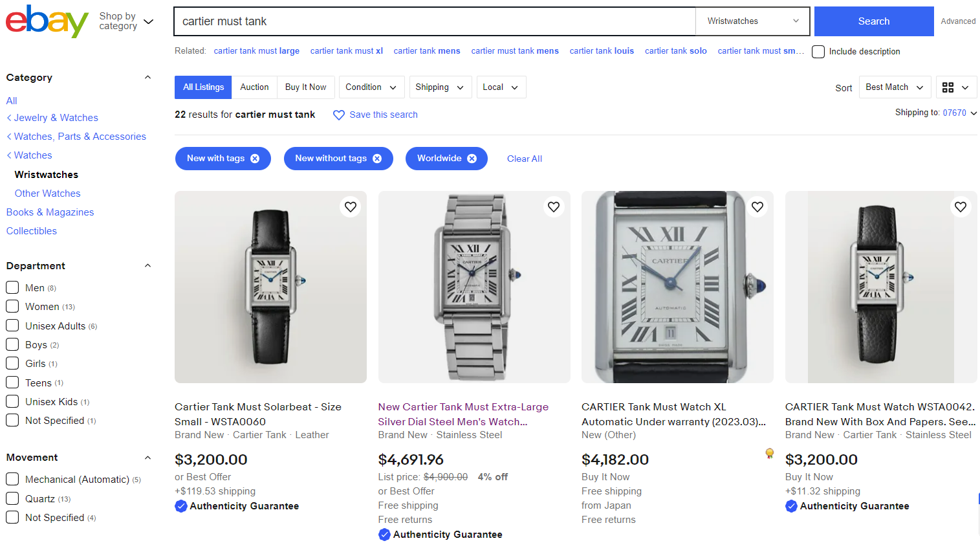Click the blue Search button

click(873, 21)
